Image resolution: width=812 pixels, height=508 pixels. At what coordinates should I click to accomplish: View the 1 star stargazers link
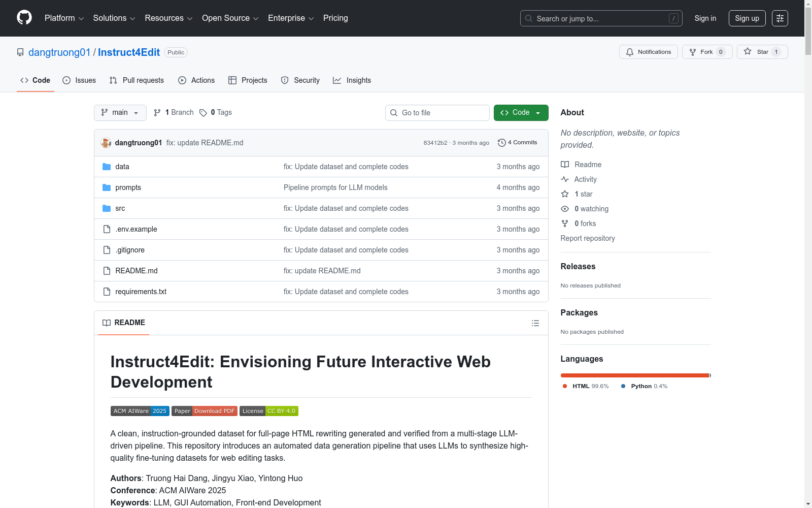tap(577, 194)
